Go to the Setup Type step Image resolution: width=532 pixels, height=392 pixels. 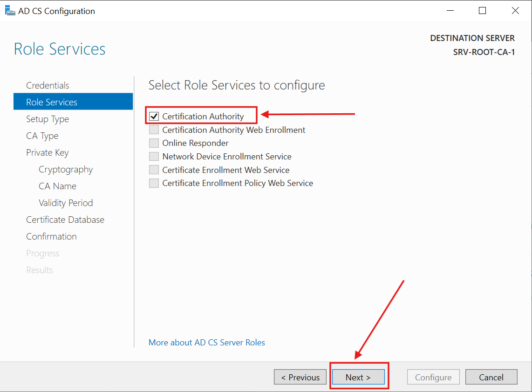click(48, 119)
